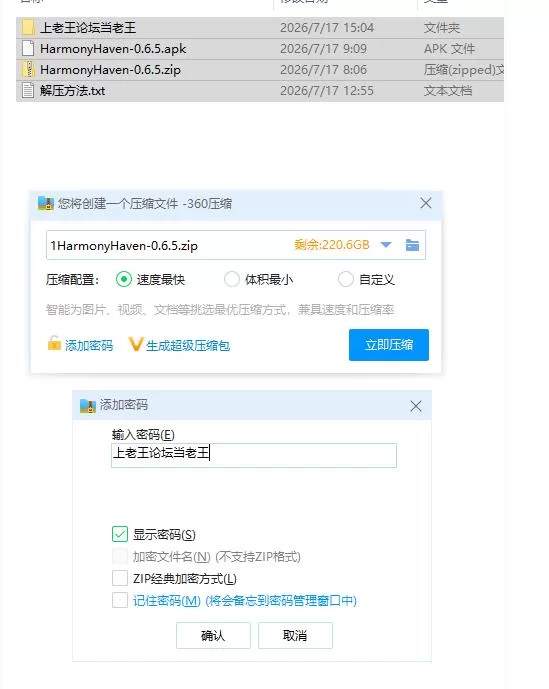The width and height of the screenshot is (549, 689).
Task: Click the date 2026/7/17 8:06
Action: [324, 70]
